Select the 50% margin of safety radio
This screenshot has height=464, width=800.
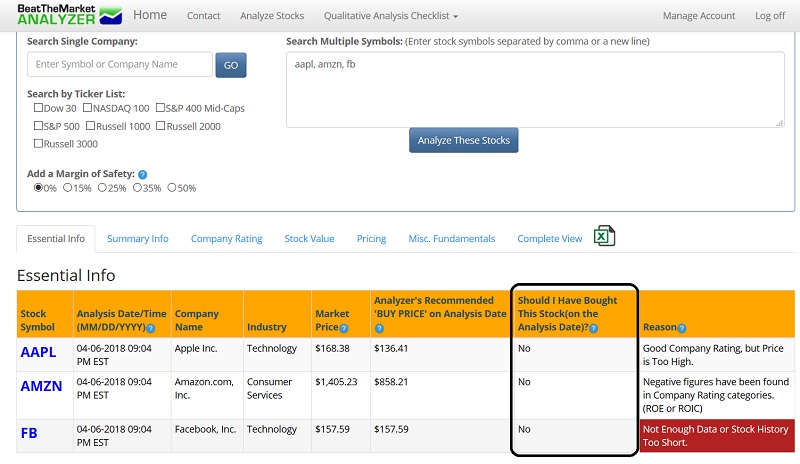[172, 187]
